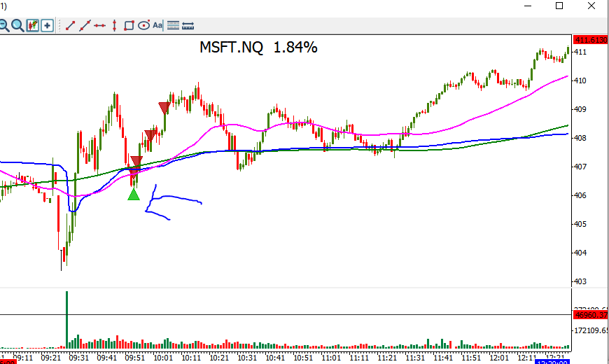Image resolution: width=609 pixels, height=364 pixels.
Task: Toggle the crosshair plus cursor tool
Action: click(x=47, y=26)
